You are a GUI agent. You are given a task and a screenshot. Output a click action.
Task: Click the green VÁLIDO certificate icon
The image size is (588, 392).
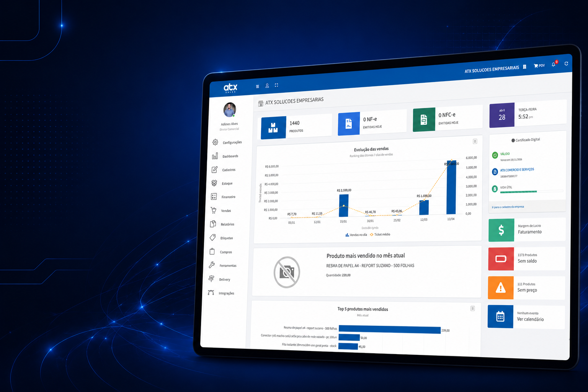pyautogui.click(x=495, y=155)
